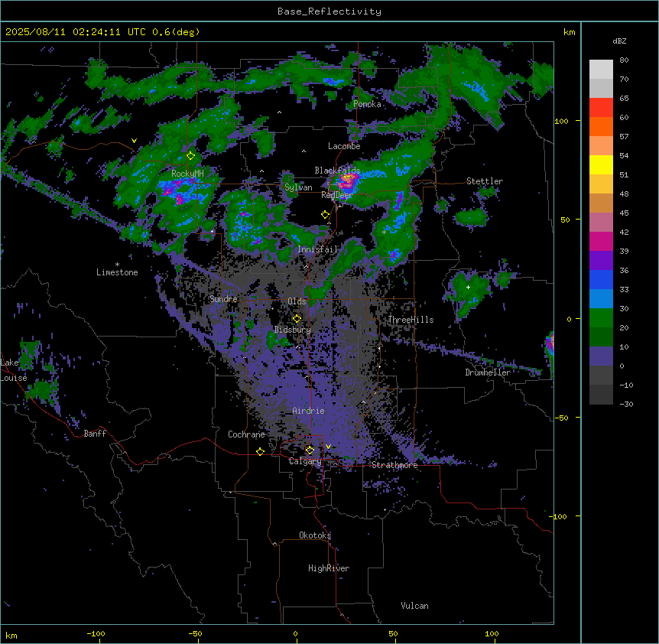Click the Base_Reflectivity title
Screen dimensions: 659x644
point(329,11)
